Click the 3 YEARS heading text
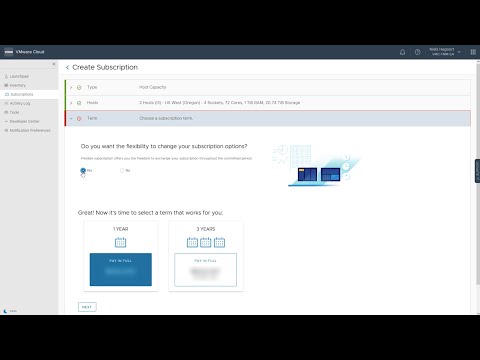 point(206,229)
